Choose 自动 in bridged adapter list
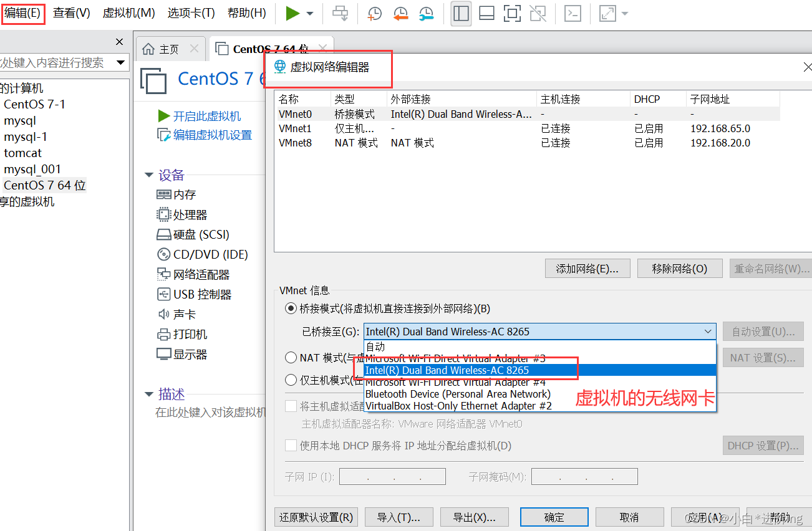 pos(540,347)
